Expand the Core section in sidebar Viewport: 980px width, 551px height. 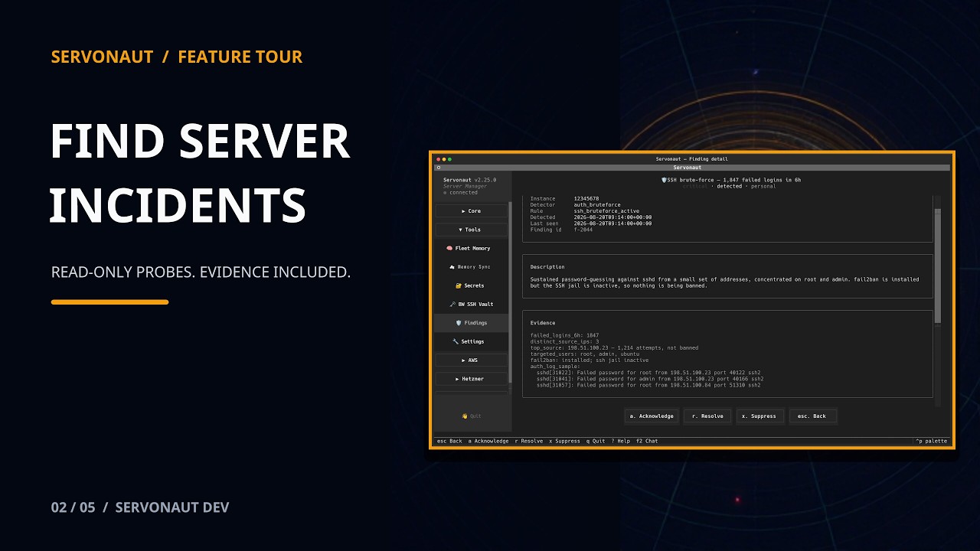[x=471, y=211]
